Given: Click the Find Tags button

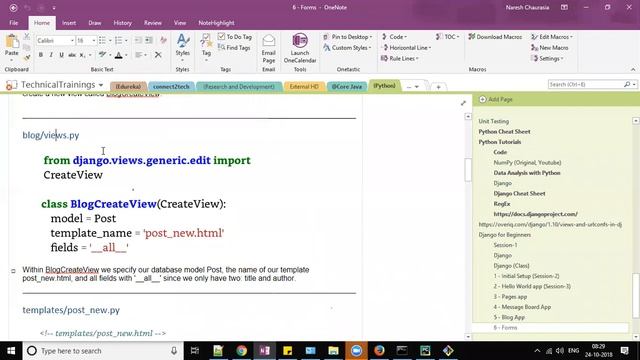Looking at the screenshot, I should click(x=234, y=48).
